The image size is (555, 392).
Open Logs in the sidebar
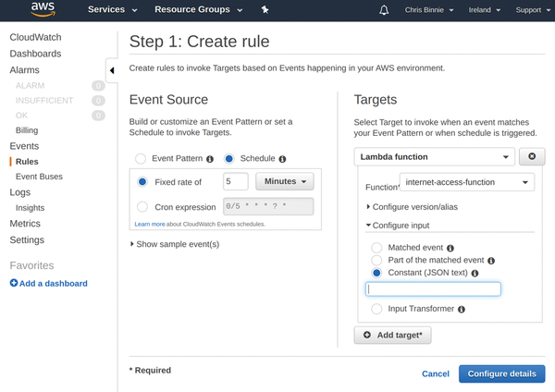coord(20,192)
